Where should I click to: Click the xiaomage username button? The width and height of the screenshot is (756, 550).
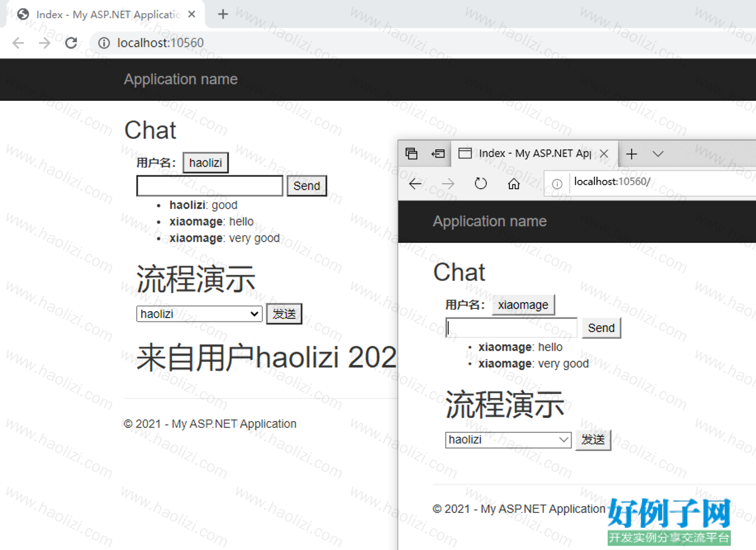click(523, 305)
